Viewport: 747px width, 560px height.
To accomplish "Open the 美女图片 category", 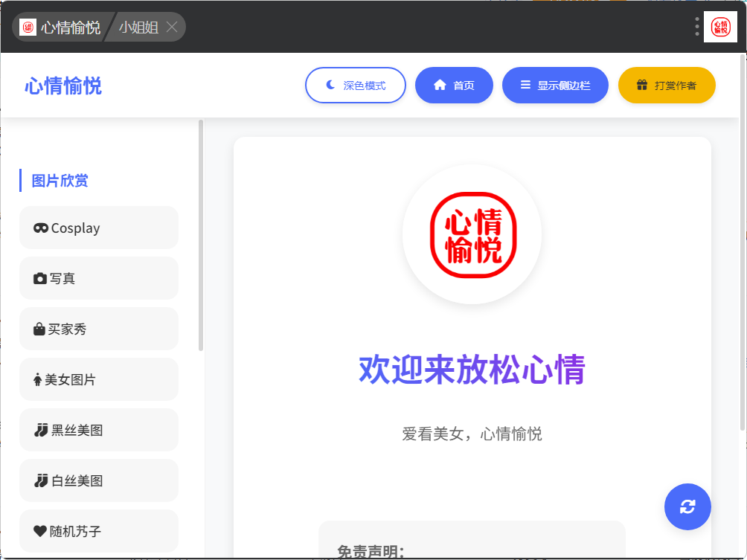I will pos(99,379).
